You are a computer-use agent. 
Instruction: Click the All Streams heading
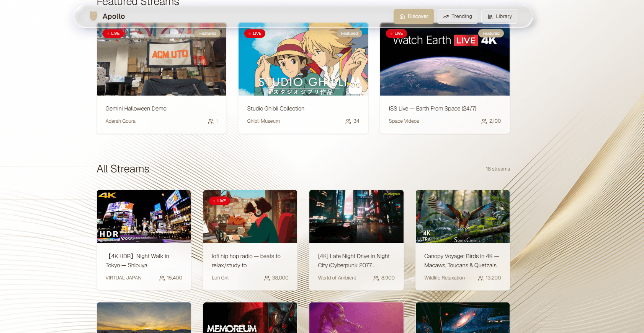coord(123,169)
